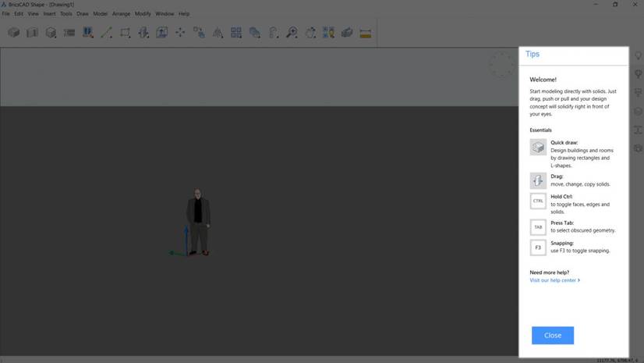The image size is (644, 363).
Task: Click the cube icon at right sidebar bottom
Action: point(638,148)
